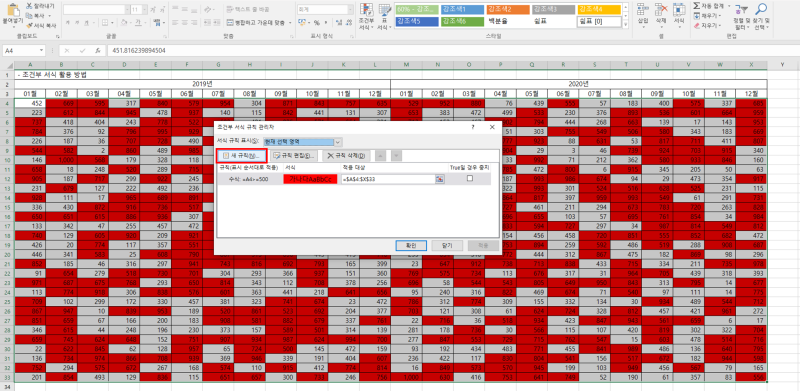Toggle the 'True일 경우 중지' checkbox
The width and height of the screenshot is (800, 391).
pyautogui.click(x=469, y=178)
